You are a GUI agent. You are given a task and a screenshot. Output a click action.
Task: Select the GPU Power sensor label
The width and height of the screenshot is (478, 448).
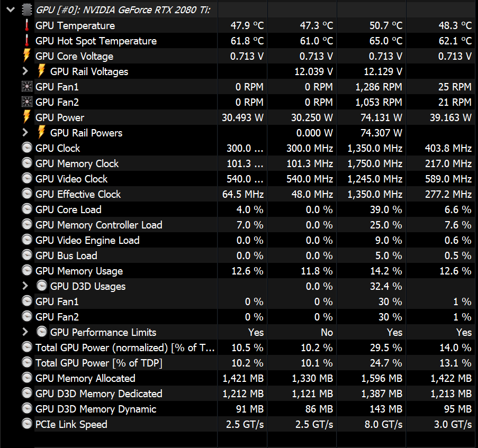(x=60, y=117)
